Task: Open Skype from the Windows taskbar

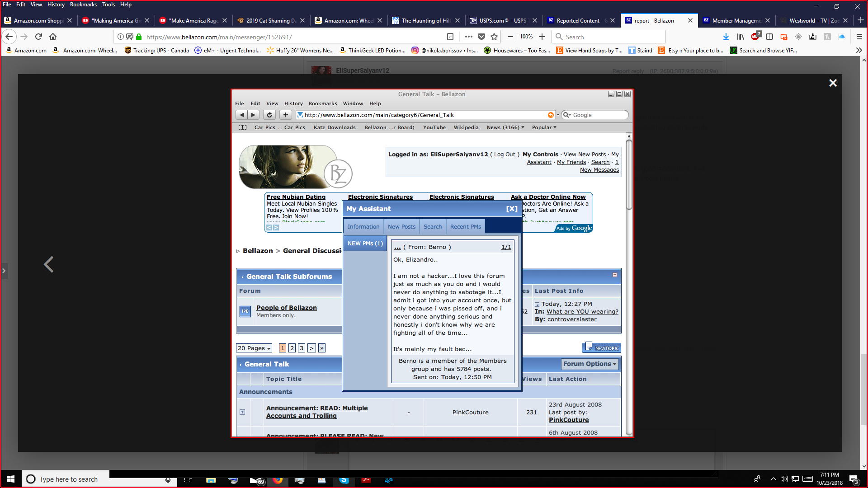Action: (344, 480)
